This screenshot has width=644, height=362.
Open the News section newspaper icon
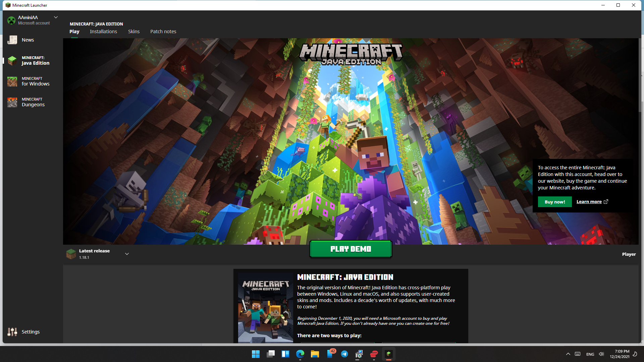[x=12, y=40]
